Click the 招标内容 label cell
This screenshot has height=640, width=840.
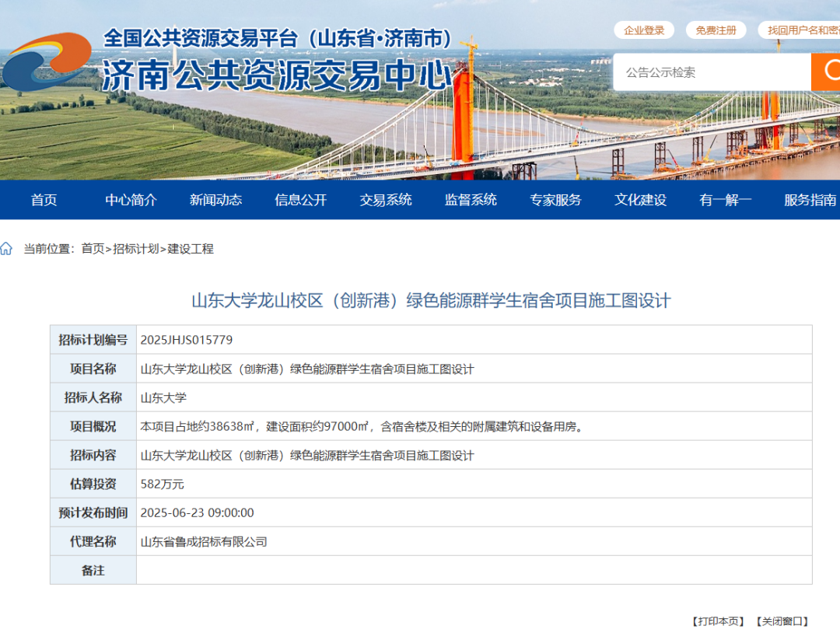coord(93,455)
